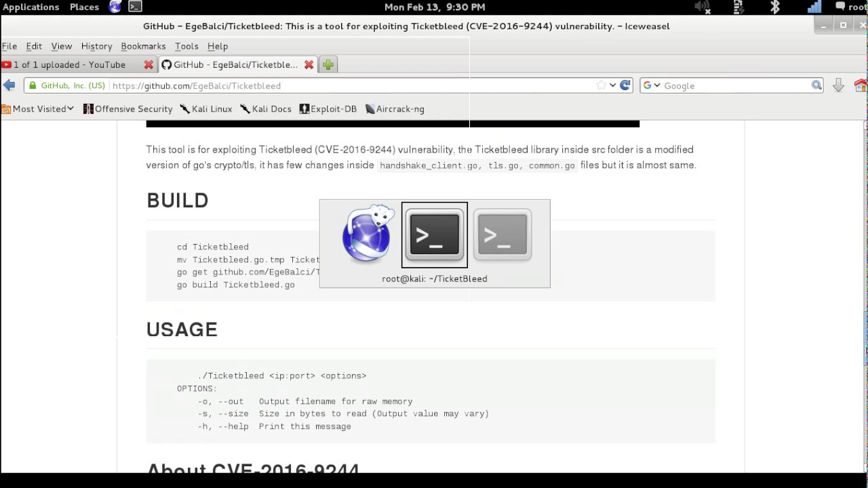
Task: Click the search magnifier icon
Action: pyautogui.click(x=816, y=85)
